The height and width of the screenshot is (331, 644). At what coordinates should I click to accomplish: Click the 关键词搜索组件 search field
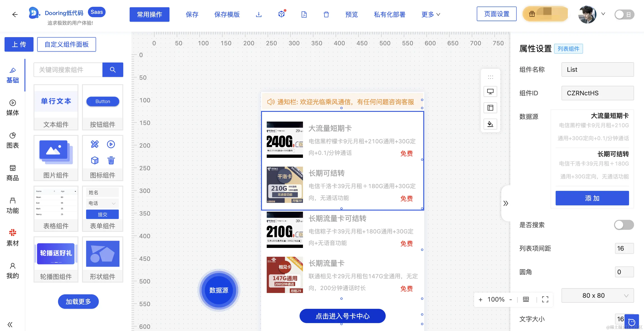click(68, 70)
